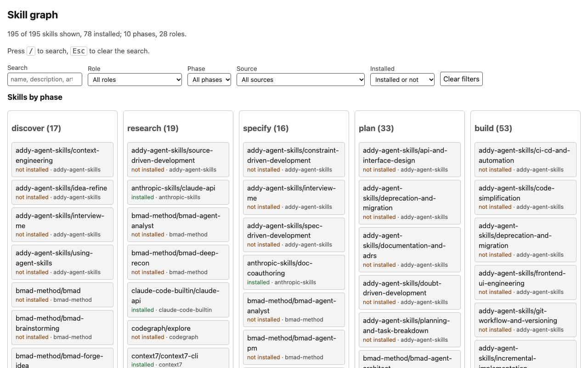588x368 pixels.
Task: Open the bmad-agent-analyst card in the specify column
Action: click(x=294, y=310)
